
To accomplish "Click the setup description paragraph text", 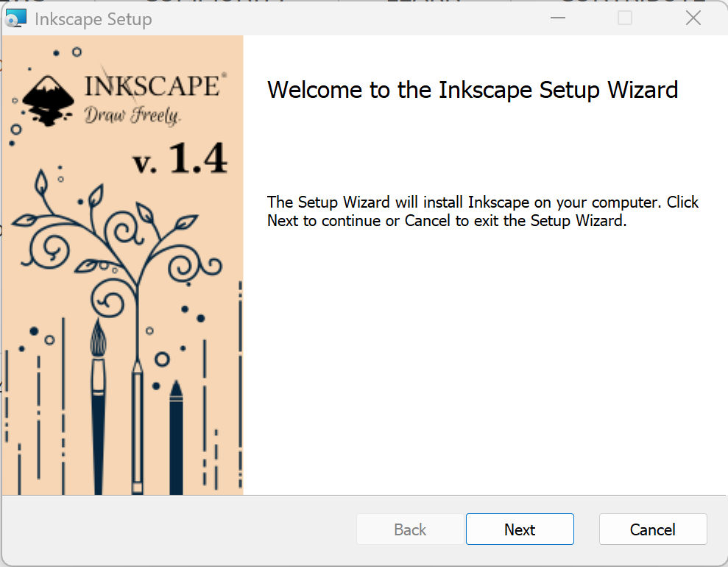I will [483, 211].
